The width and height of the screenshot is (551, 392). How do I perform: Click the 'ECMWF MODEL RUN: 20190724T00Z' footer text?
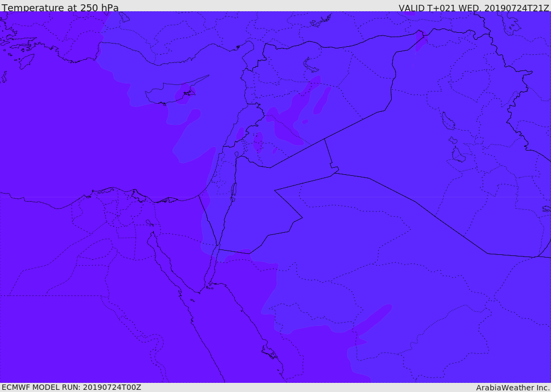tap(72, 387)
